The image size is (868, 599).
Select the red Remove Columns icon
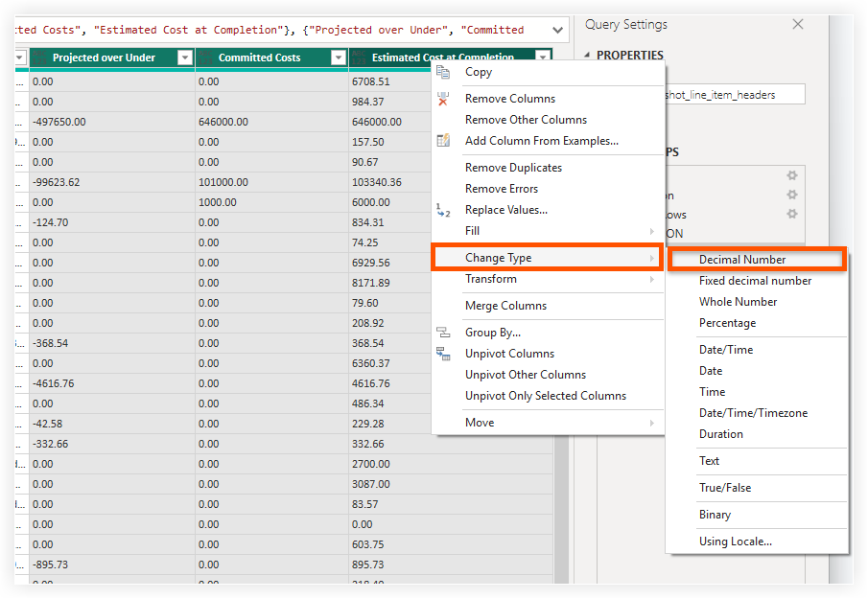click(444, 98)
